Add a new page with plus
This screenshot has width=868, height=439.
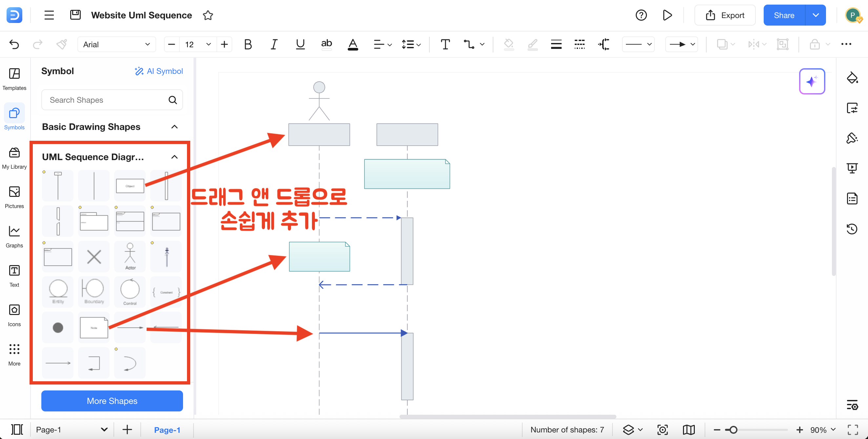tap(127, 430)
